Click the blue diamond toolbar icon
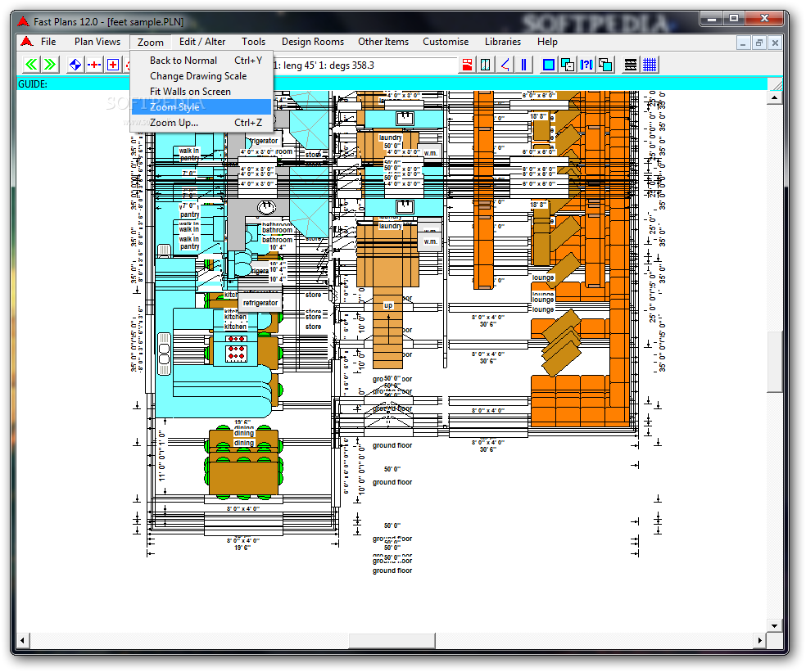The height and width of the screenshot is (672, 806). point(75,65)
